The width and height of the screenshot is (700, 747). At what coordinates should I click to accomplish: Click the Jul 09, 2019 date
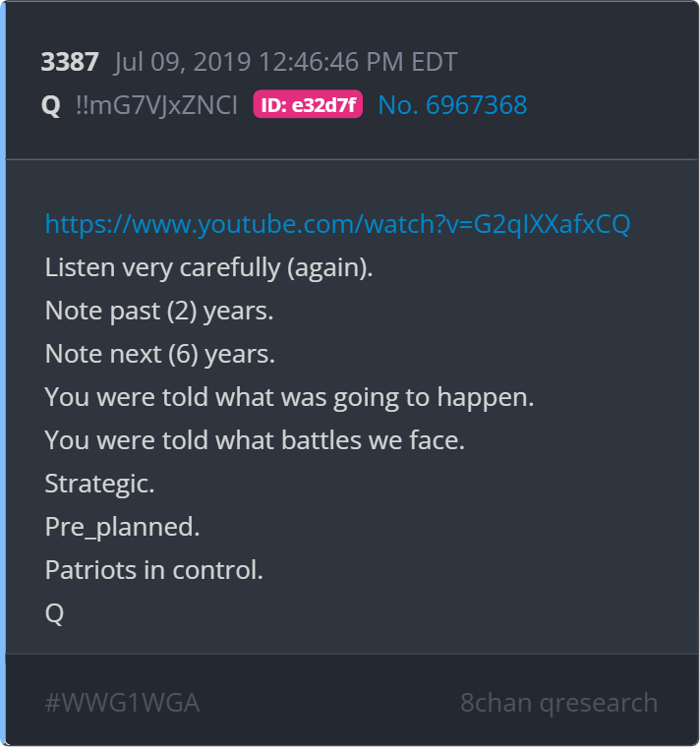tap(182, 62)
